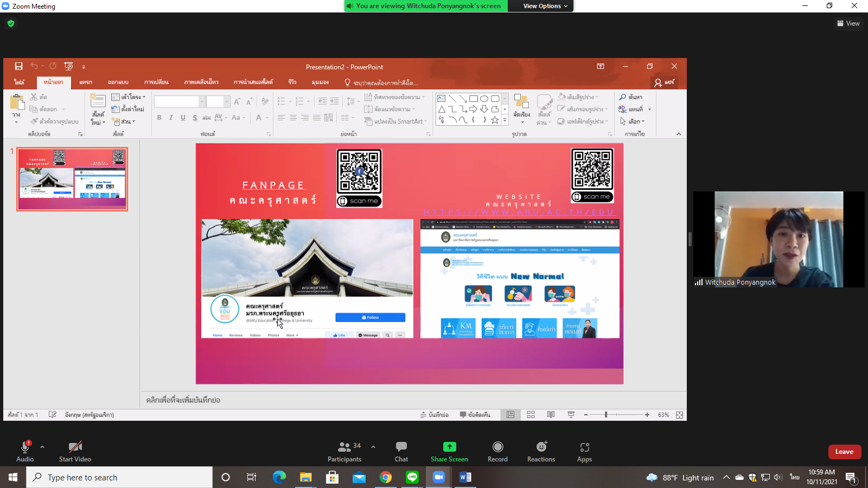Switch to Slide Sorter view icon
Screen dimensions: 868x488
[531, 415]
